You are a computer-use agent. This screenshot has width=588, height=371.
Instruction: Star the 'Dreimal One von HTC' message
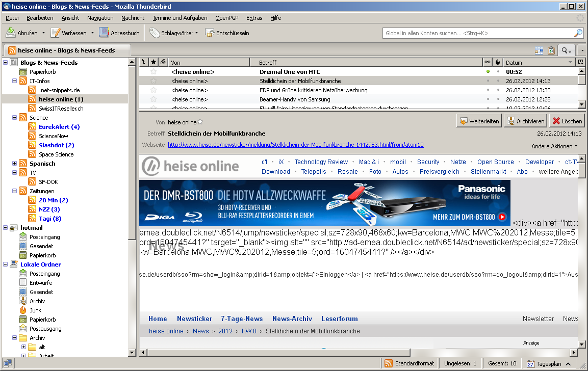click(154, 71)
